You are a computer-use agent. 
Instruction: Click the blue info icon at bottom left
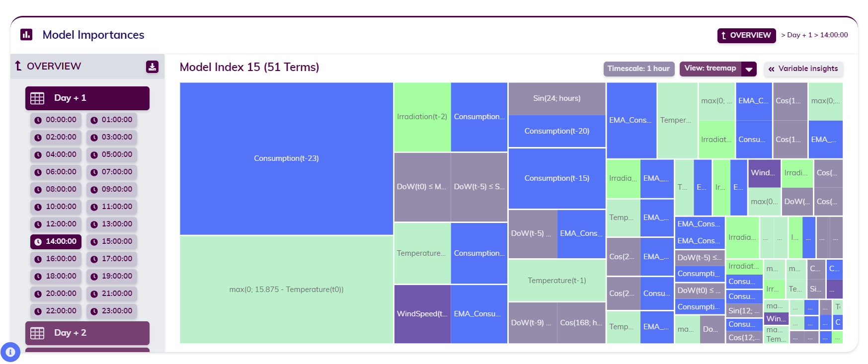point(10,352)
